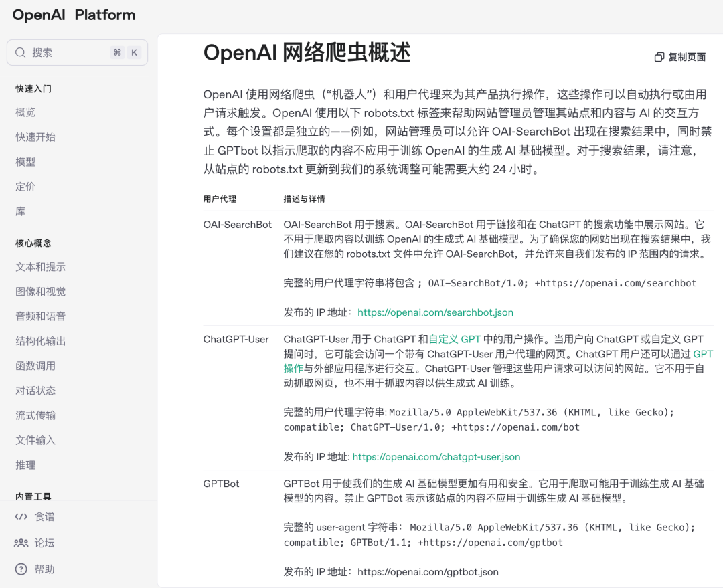Open the 论坛 link

click(x=44, y=543)
